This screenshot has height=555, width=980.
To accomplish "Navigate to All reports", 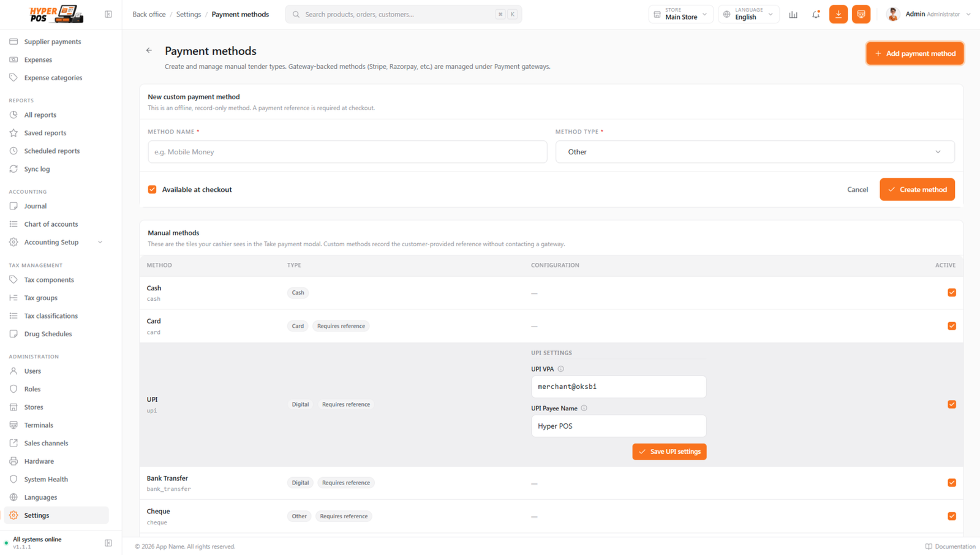I will (x=56, y=115).
